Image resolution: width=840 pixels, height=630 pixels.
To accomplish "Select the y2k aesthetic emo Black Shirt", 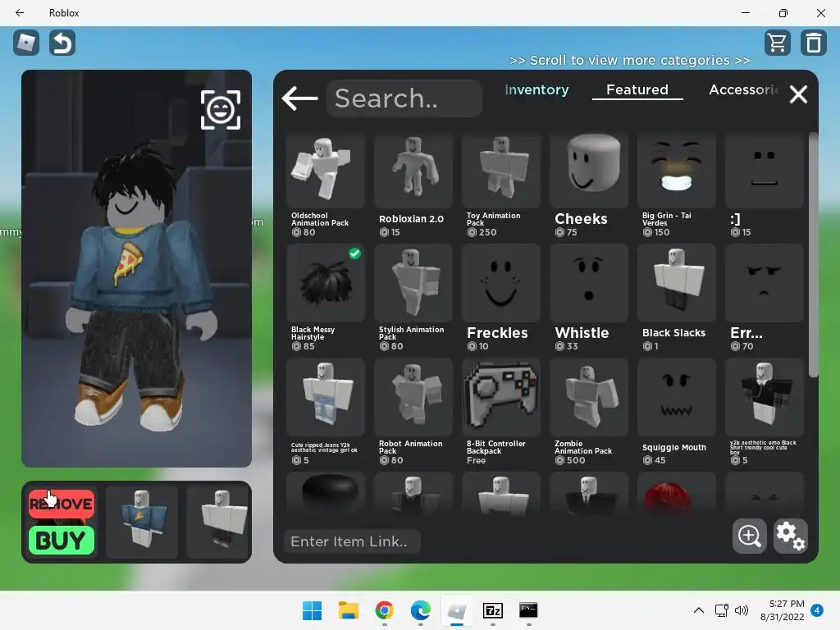I will (765, 412).
